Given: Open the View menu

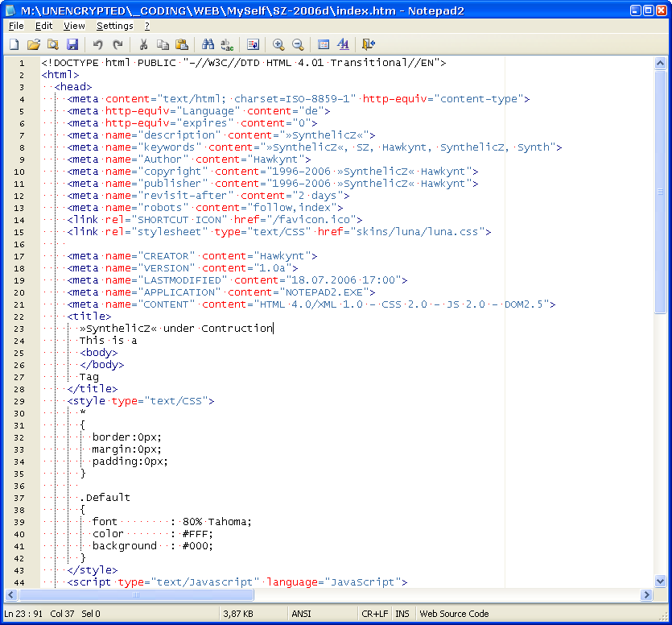Looking at the screenshot, I should 74,26.
